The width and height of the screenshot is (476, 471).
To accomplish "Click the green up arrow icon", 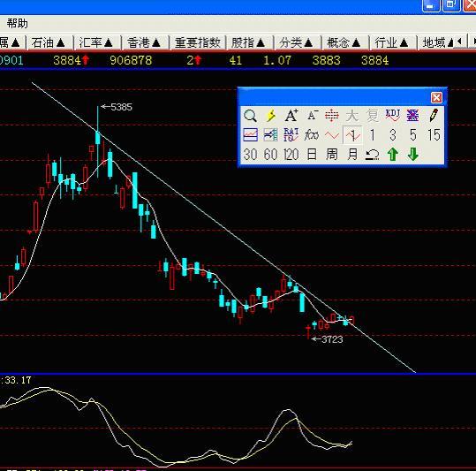I will pos(393,155).
